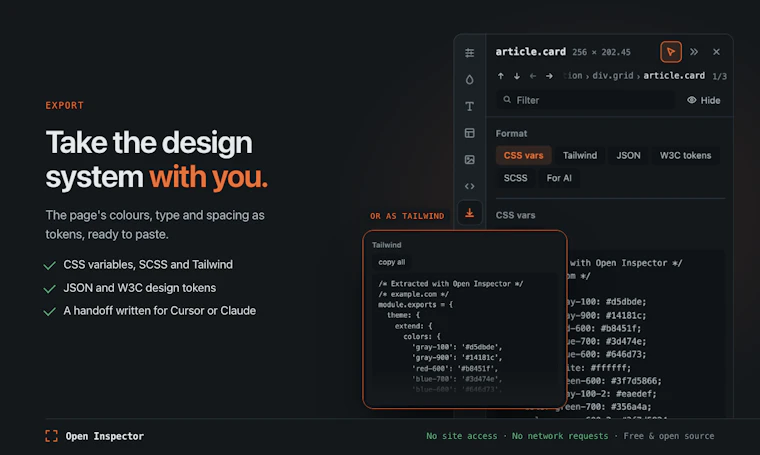Click checkmark beside 'CSS variables, SCSS and Tailwind'
Viewport: 760px width, 455px height.
(x=49, y=266)
